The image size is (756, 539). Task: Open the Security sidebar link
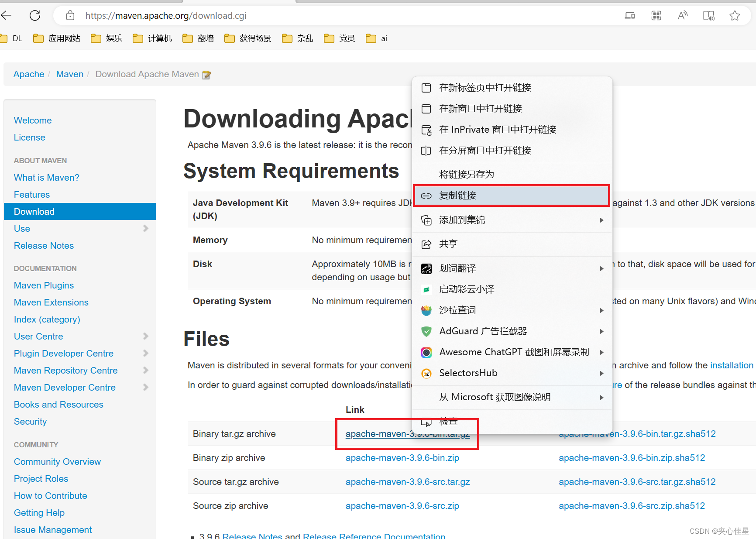[30, 422]
